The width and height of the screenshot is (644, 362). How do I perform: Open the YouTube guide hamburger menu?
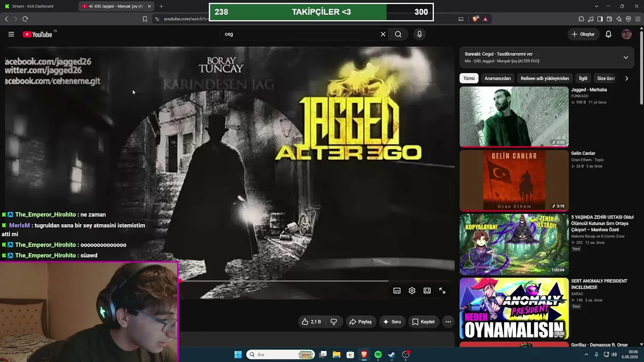pos(11,34)
